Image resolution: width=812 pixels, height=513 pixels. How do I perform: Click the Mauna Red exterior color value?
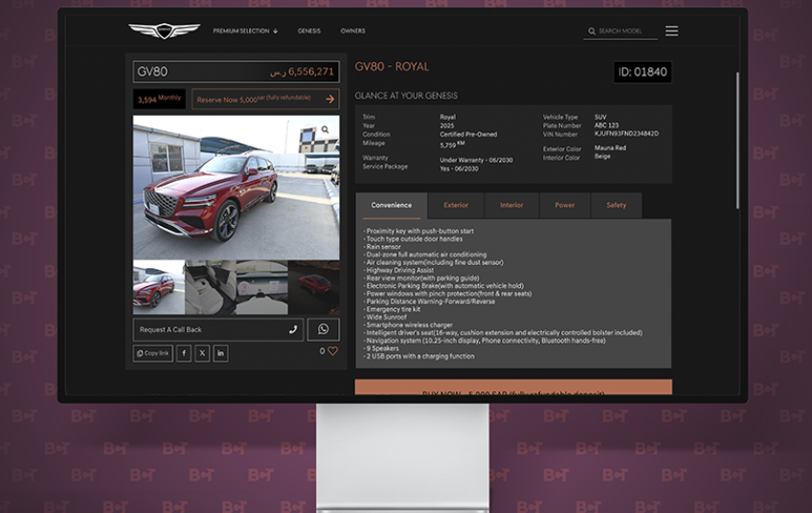(x=610, y=148)
